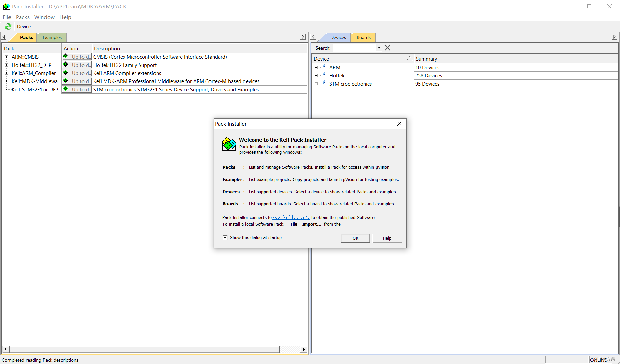620x364 pixels.
Task: Click the green refresh packs toolbar icon
Action: [8, 26]
